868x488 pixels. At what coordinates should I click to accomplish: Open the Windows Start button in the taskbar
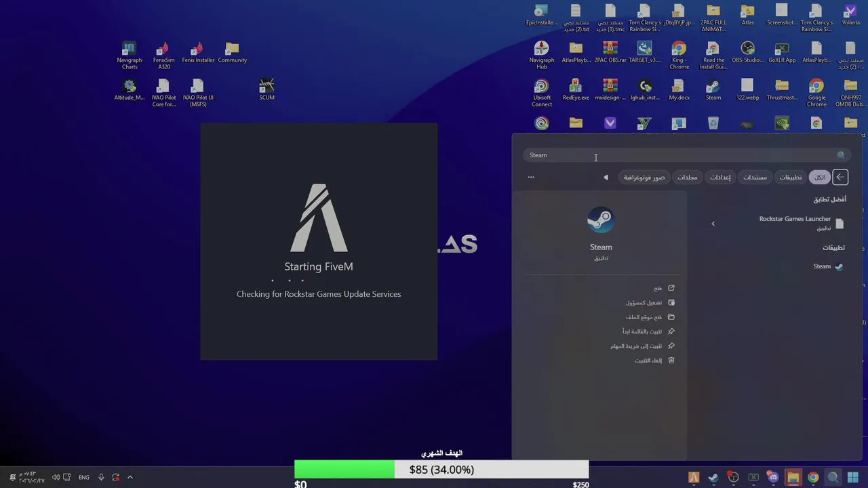853,477
